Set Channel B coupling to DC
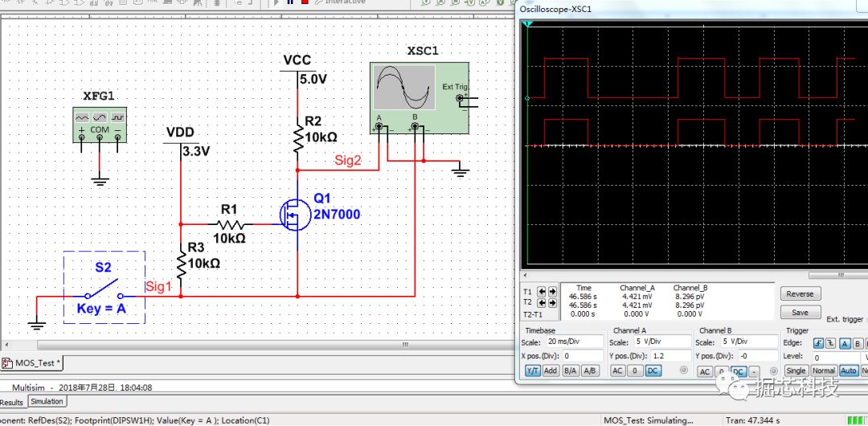Screen dimensions: 868x426 (x=739, y=371)
